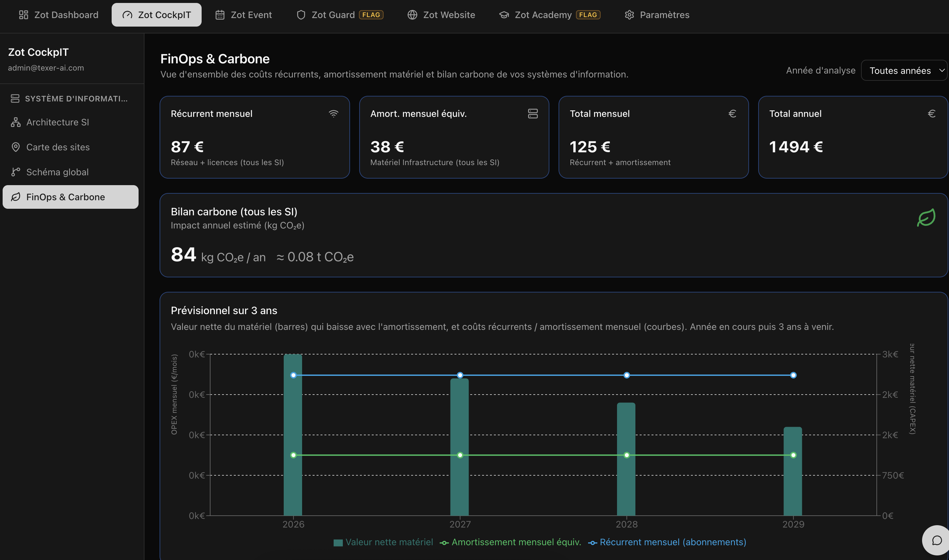Click the wifi icon on Récurrent mensuel card
949x560 pixels.
pos(333,114)
